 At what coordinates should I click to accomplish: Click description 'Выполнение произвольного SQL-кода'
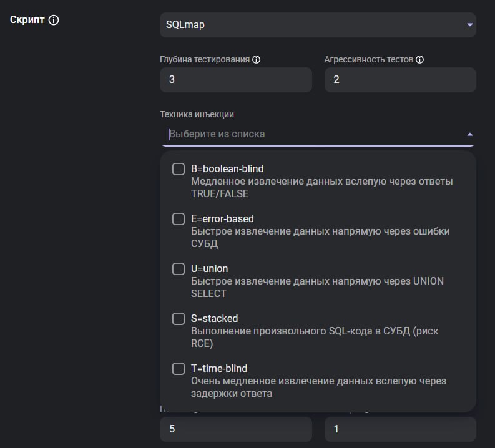coord(315,337)
